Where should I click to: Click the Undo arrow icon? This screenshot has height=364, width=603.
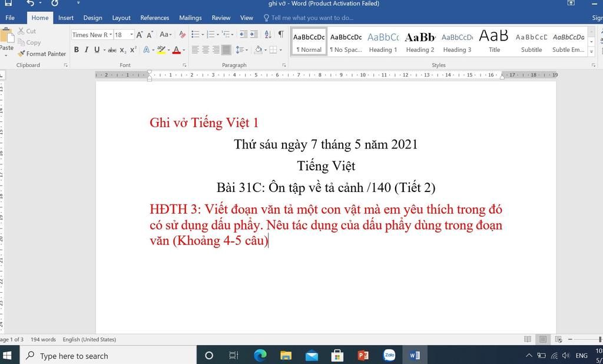pos(31,4)
